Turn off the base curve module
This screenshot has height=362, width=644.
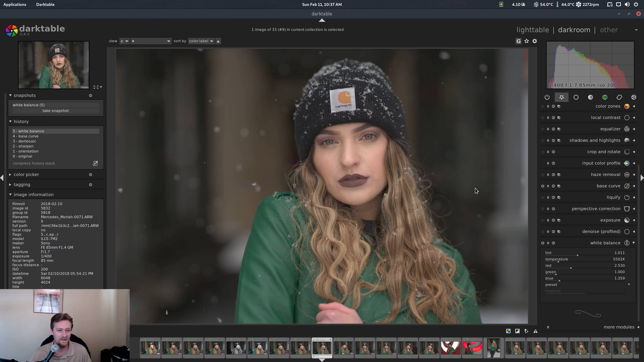tap(543, 186)
